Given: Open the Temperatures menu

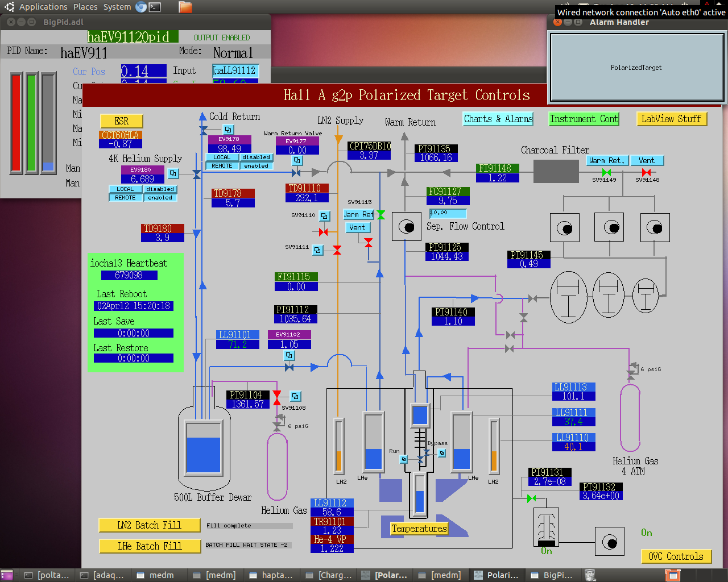Looking at the screenshot, I should point(419,529).
